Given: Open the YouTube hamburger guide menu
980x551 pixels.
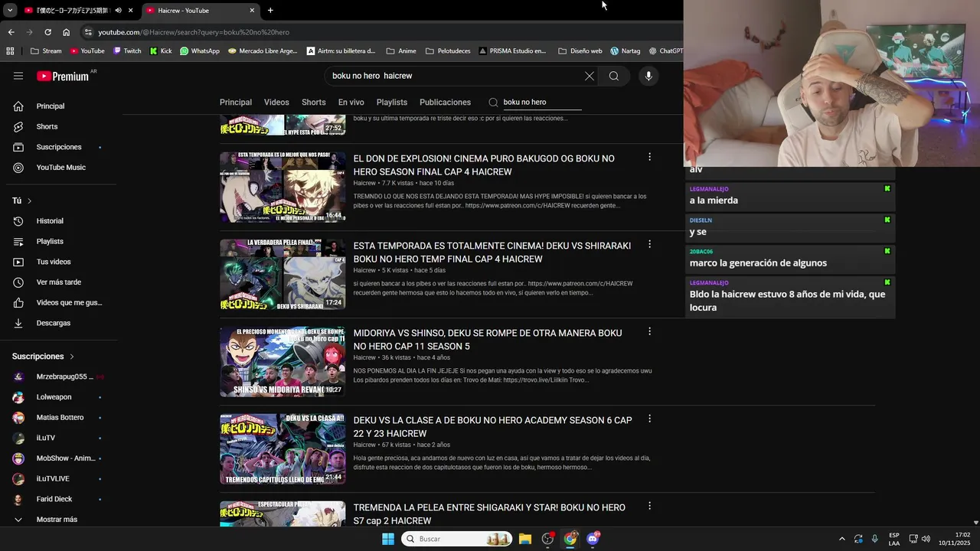Looking at the screenshot, I should coord(18,76).
